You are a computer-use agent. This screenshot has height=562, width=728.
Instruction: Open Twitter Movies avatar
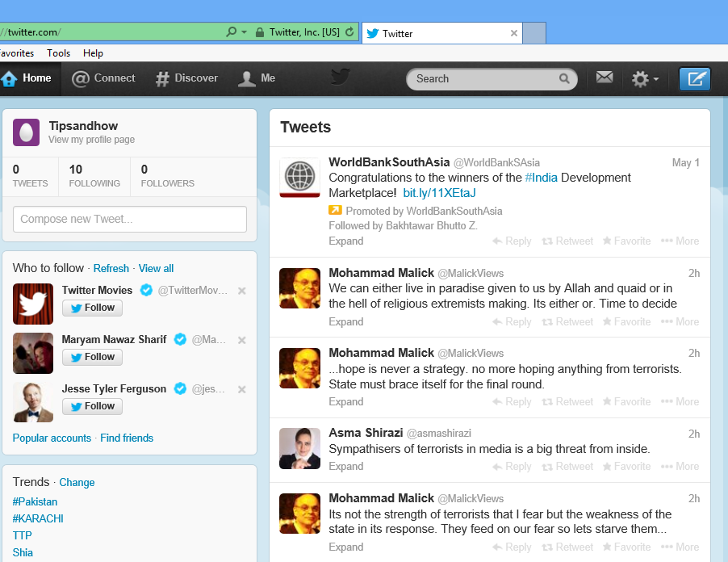tap(33, 304)
